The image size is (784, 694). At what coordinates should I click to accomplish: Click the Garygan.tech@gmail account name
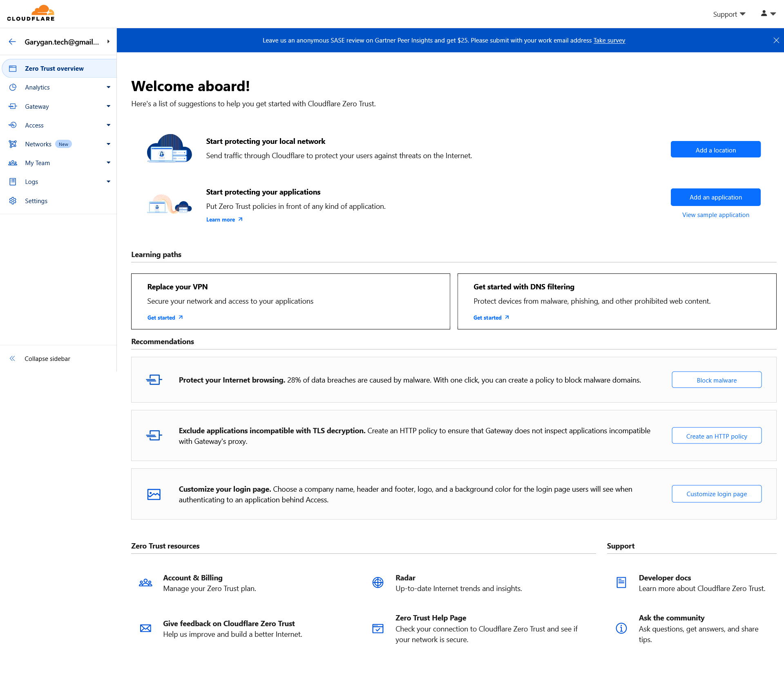62,42
